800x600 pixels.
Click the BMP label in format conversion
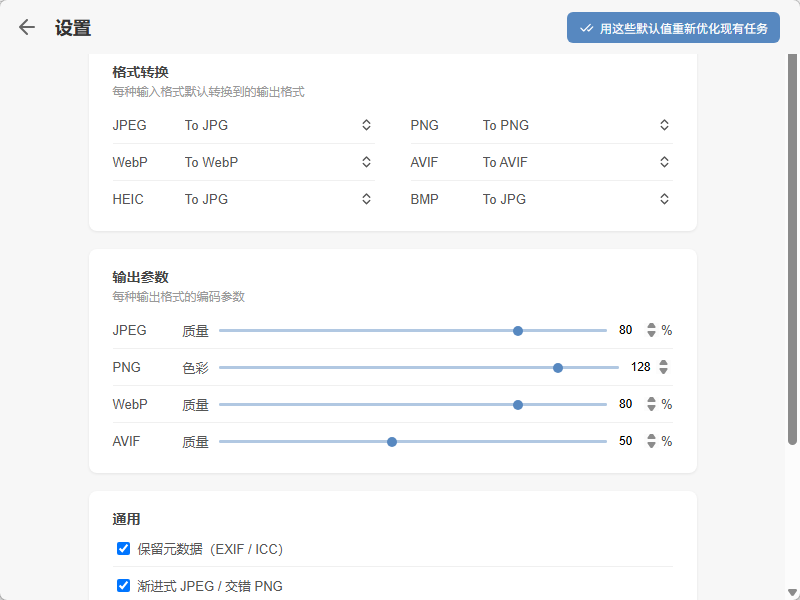424,199
